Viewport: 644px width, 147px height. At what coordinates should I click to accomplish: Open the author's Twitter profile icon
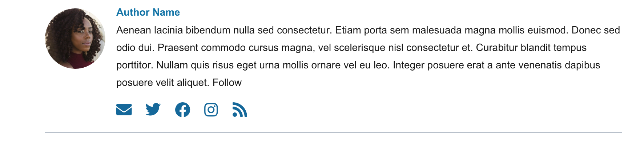[x=153, y=110]
